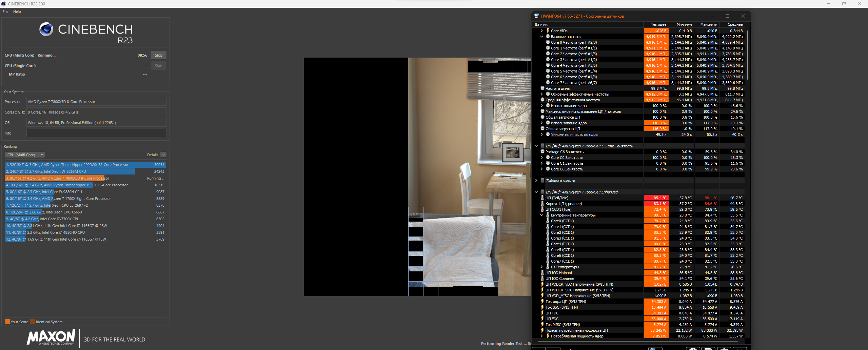This screenshot has height=350, width=868.
Task: Expand the L3 Температуры node
Action: [x=542, y=267]
